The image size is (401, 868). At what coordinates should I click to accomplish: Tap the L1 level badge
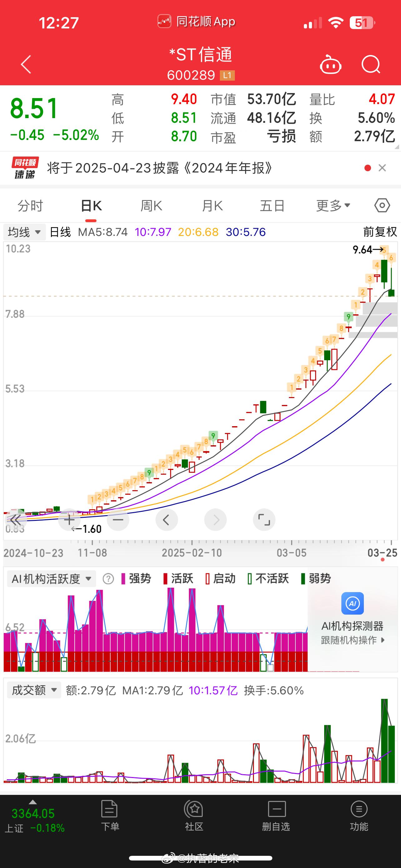coord(227,75)
